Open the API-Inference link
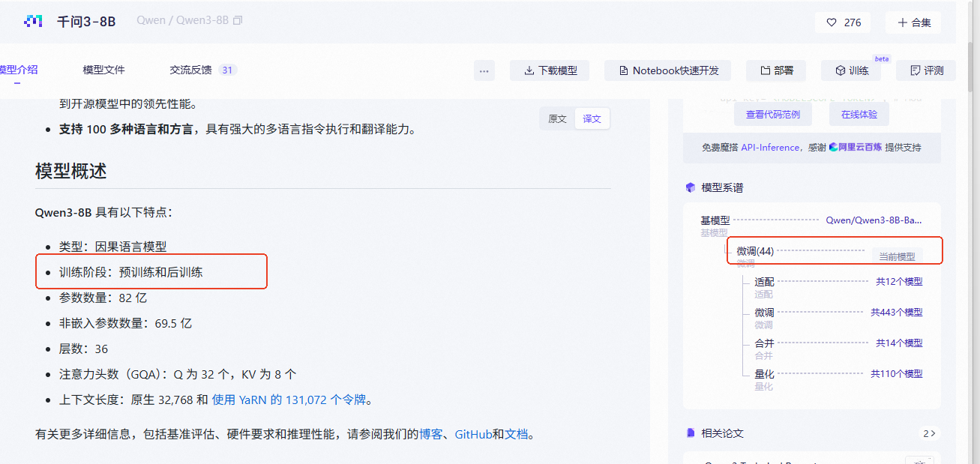This screenshot has width=980, height=464. (770, 148)
